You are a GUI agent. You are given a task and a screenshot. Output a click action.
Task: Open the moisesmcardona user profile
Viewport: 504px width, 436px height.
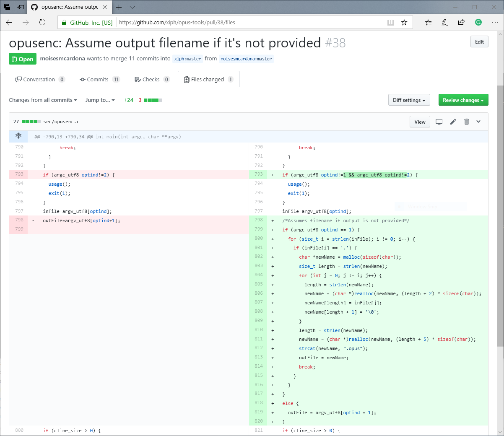coord(62,58)
